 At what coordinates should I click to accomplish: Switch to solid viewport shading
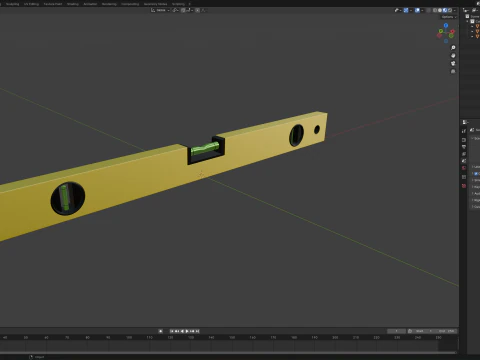[x=440, y=10]
